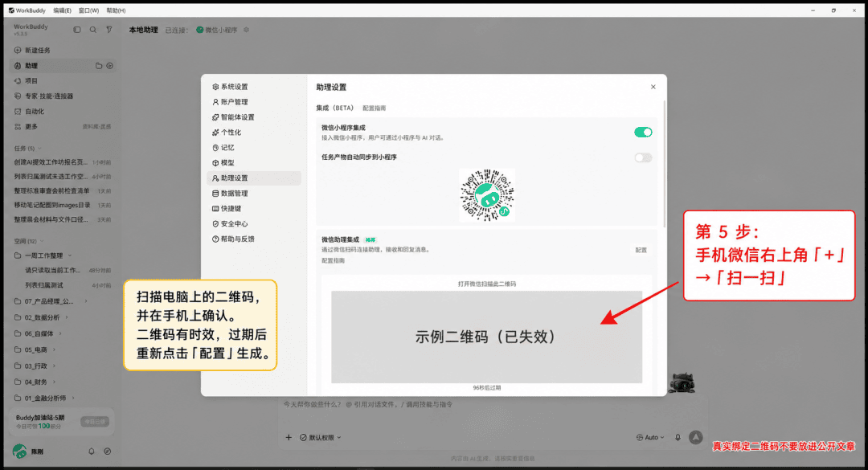The image size is (868, 470).
Task: Select 账户管理 in settings sidebar
Action: 254,102
